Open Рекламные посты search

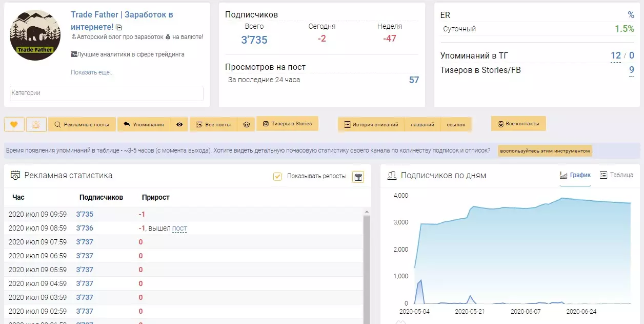click(x=82, y=124)
